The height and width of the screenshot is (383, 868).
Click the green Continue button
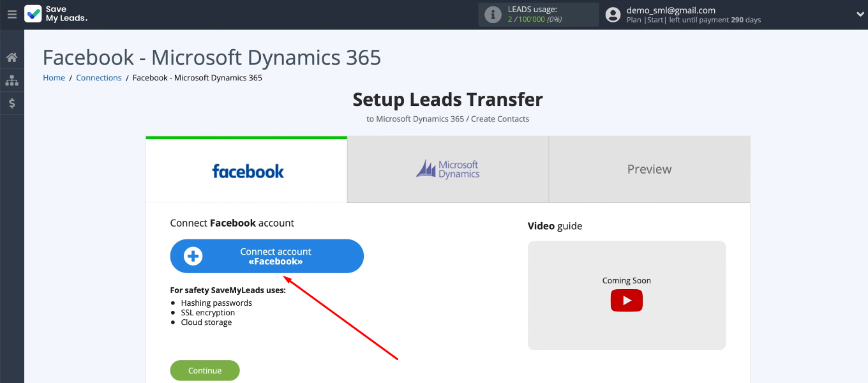[205, 371]
